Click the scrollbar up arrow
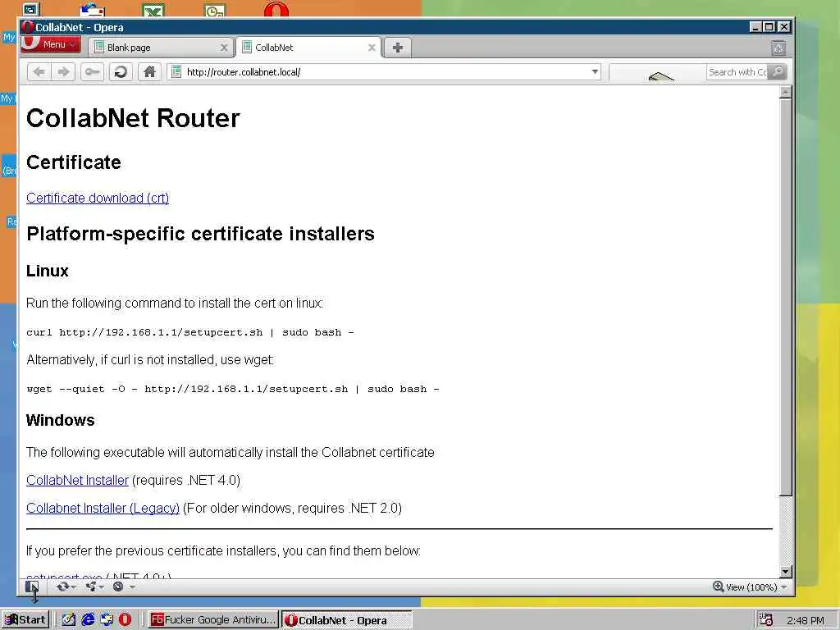The width and height of the screenshot is (840, 630). [785, 92]
